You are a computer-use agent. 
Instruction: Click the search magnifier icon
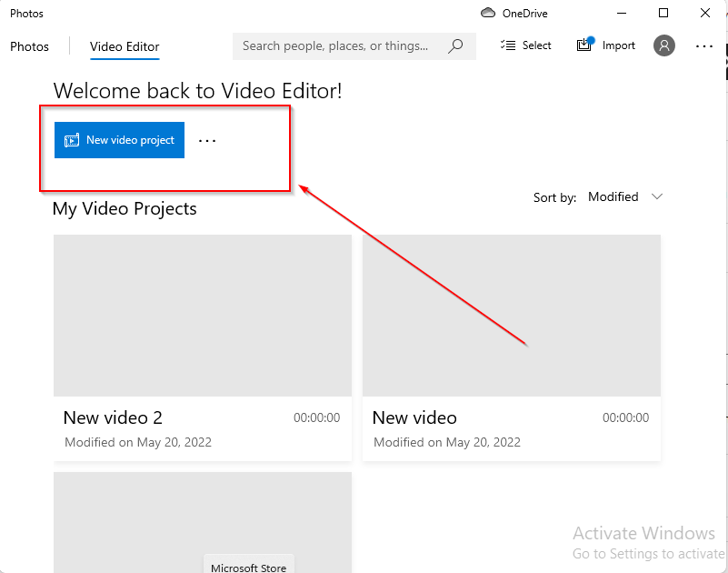(456, 45)
